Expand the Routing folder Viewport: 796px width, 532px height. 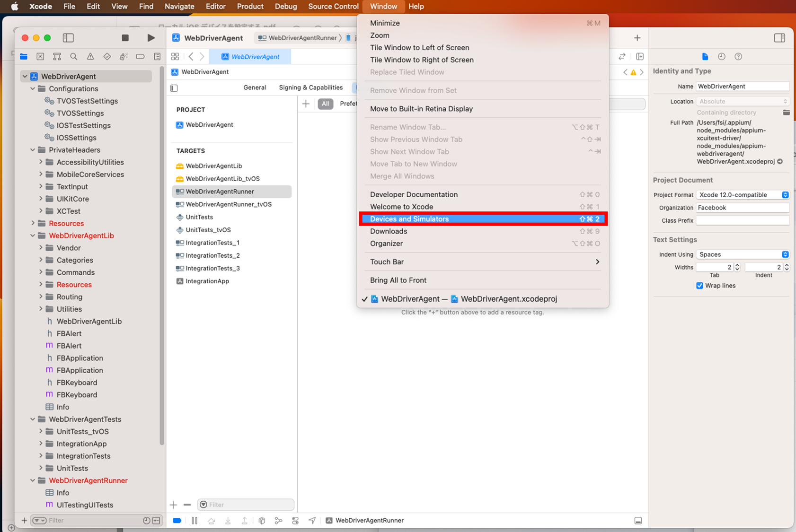41,297
